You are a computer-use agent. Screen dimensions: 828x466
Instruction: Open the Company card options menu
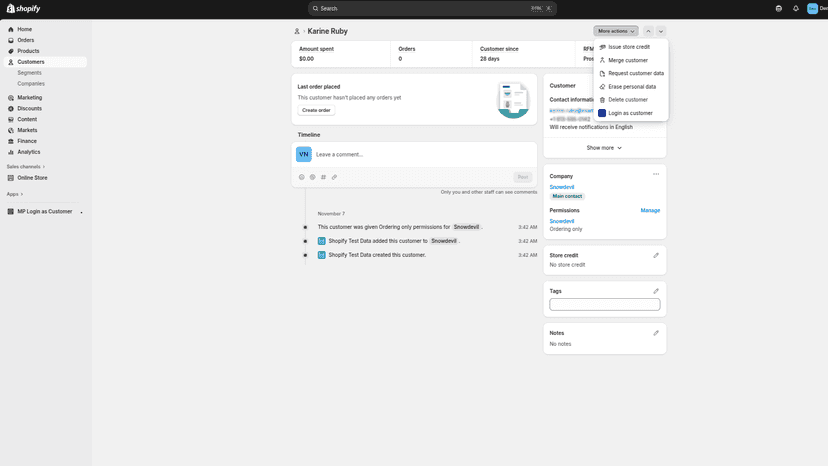[x=656, y=174]
